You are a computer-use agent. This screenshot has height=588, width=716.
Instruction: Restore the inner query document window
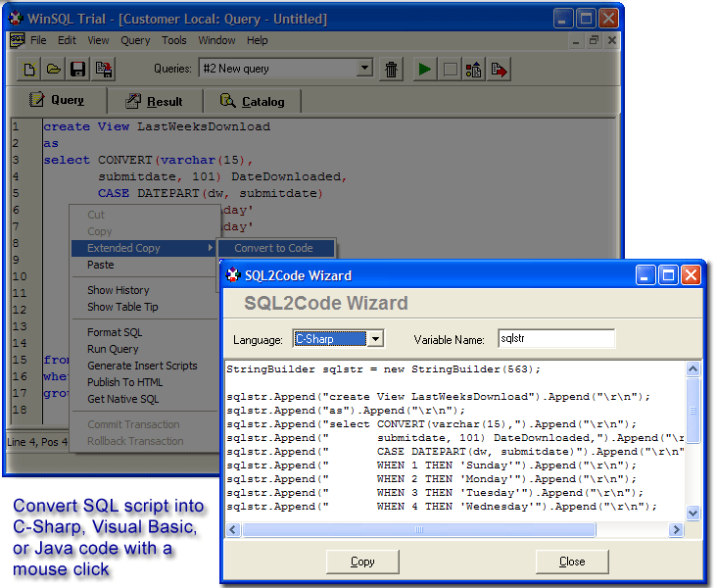(x=594, y=40)
